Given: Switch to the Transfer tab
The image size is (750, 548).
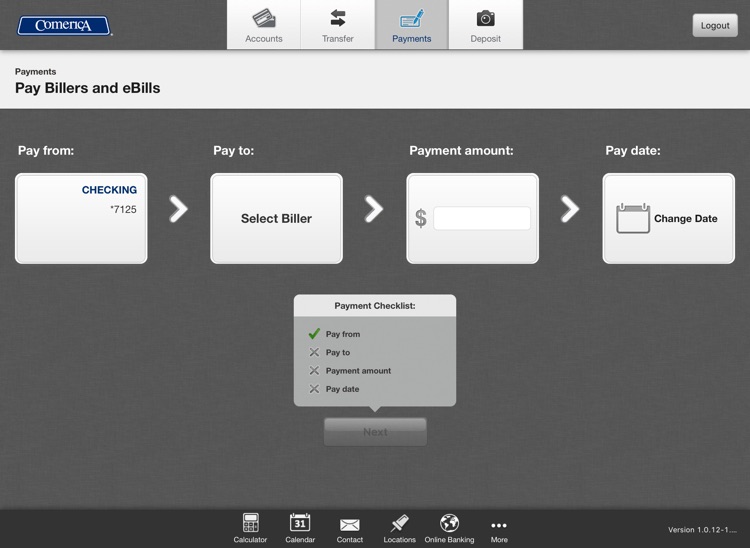Looking at the screenshot, I should [338, 25].
